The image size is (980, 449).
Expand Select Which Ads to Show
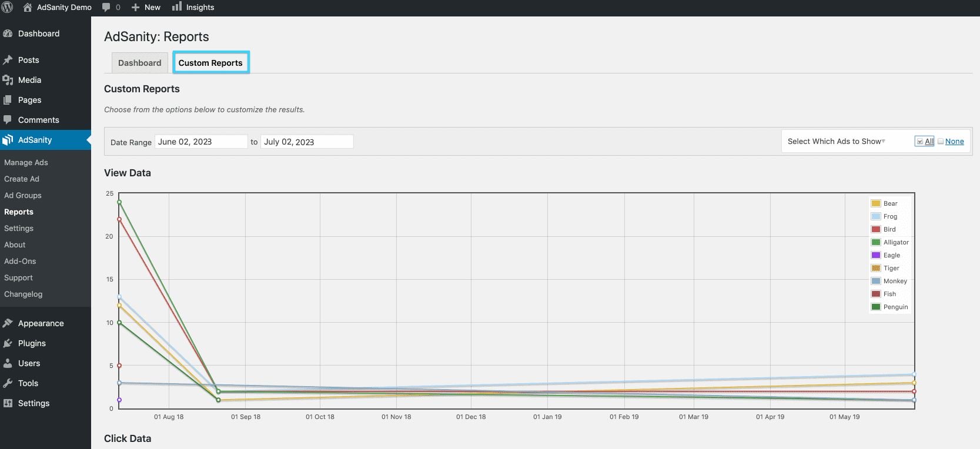(x=836, y=142)
